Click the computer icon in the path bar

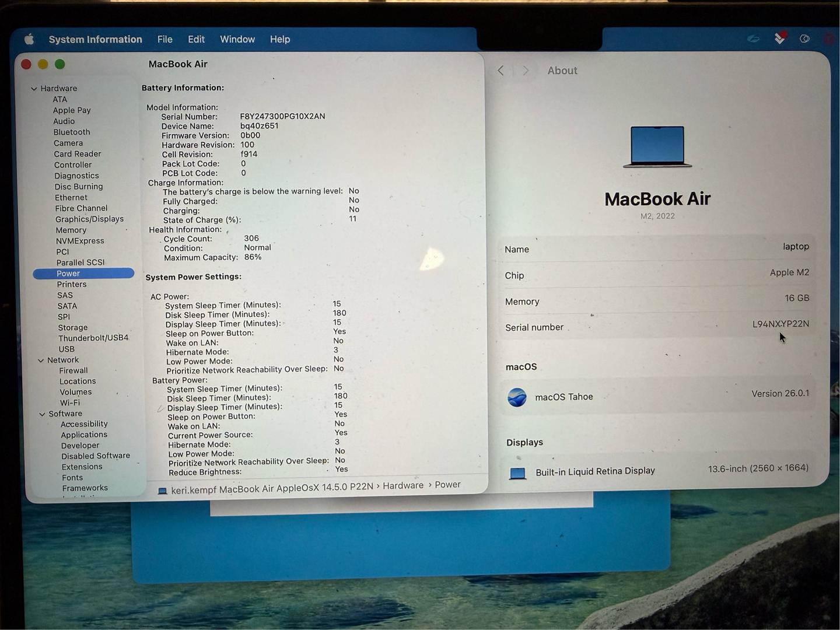[x=163, y=491]
